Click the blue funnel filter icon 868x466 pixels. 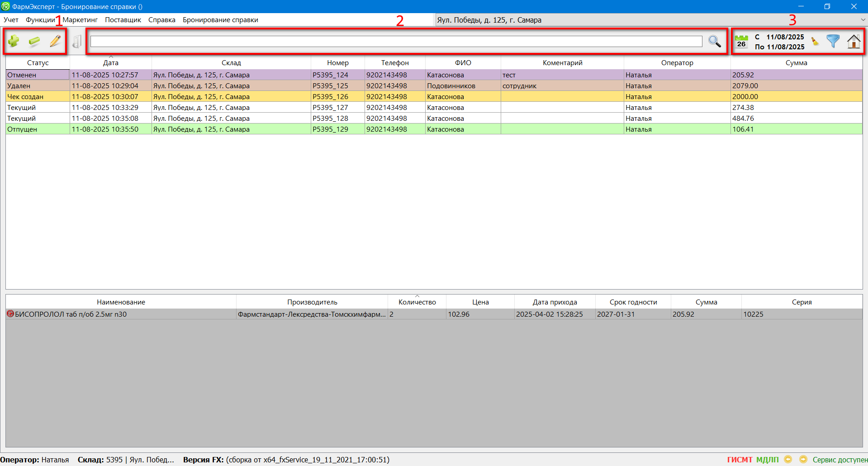(833, 41)
